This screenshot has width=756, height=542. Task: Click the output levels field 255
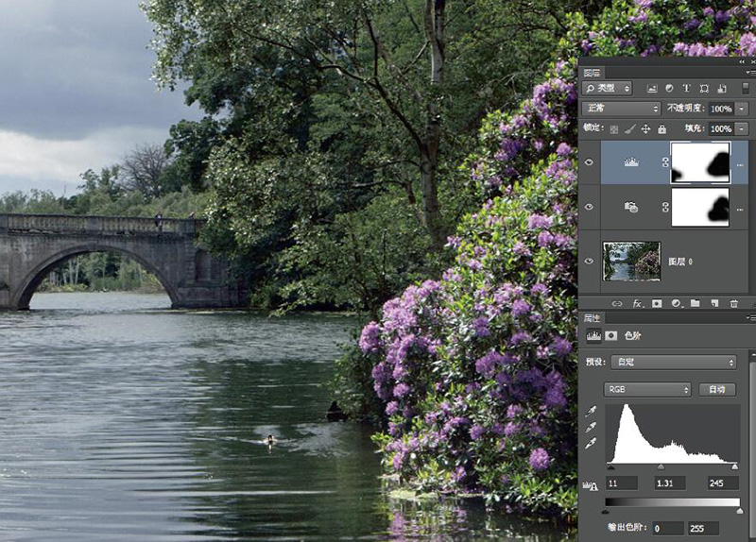703,529
